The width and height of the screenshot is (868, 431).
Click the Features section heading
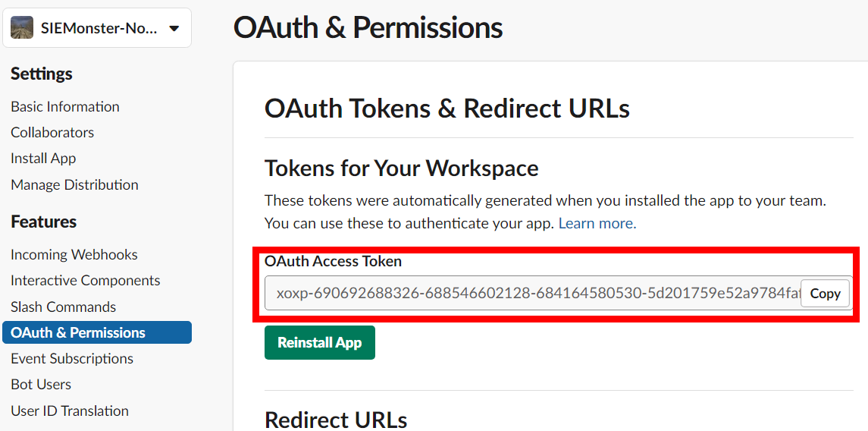click(44, 222)
